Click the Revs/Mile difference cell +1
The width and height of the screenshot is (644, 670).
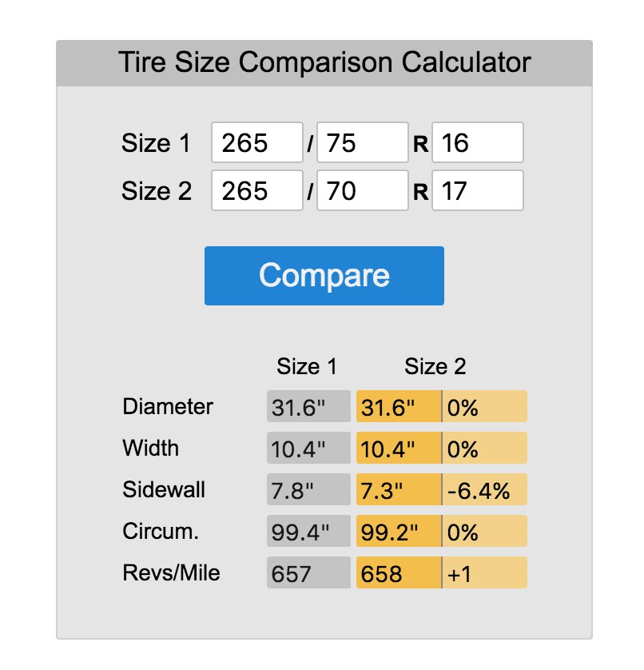tap(485, 572)
